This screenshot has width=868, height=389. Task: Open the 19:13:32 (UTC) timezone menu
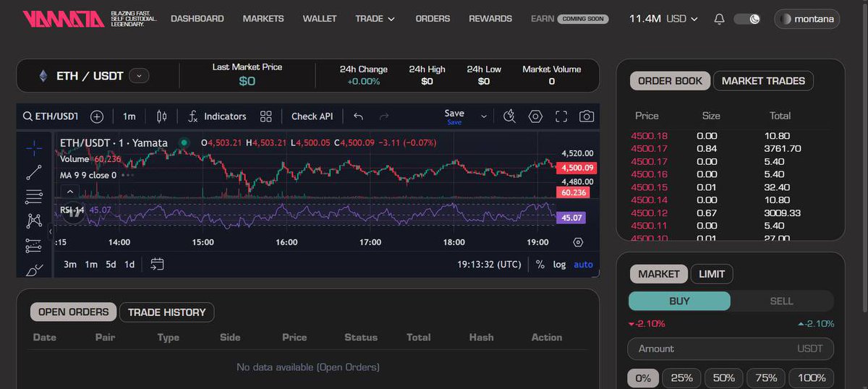point(489,265)
